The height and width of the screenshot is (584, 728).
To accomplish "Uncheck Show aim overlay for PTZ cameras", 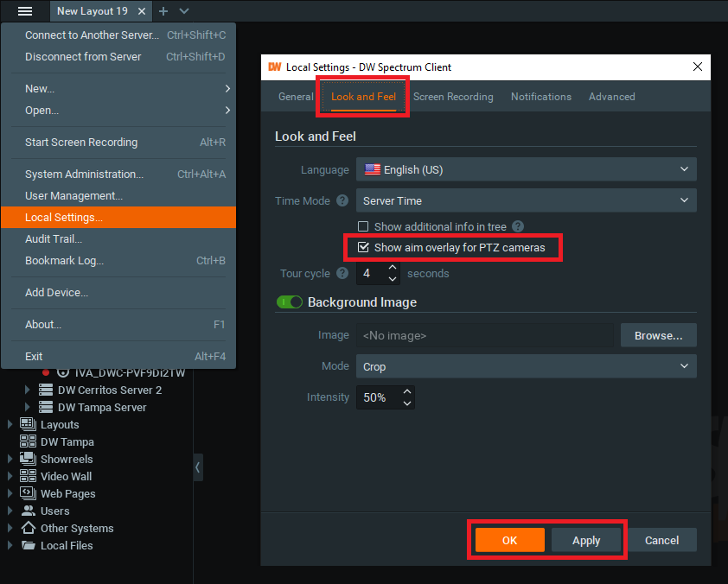I will [364, 248].
